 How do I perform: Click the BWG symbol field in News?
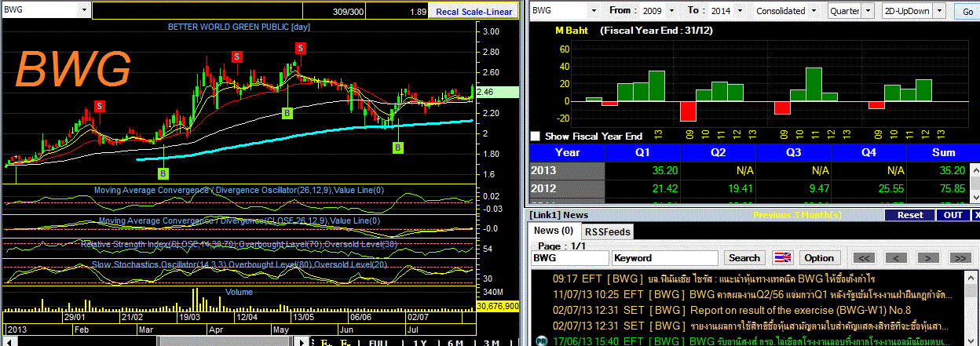tap(570, 257)
